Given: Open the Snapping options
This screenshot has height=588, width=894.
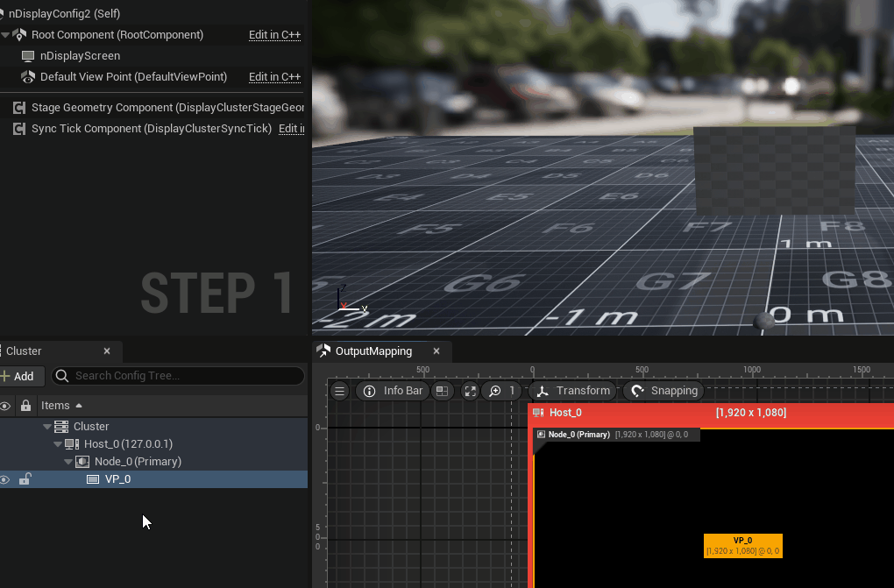Looking at the screenshot, I should (x=664, y=391).
